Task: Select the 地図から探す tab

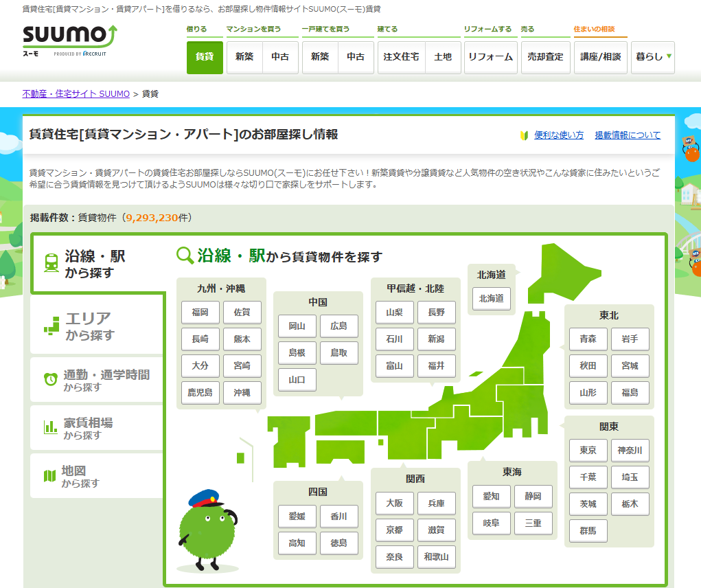Action: [x=97, y=476]
